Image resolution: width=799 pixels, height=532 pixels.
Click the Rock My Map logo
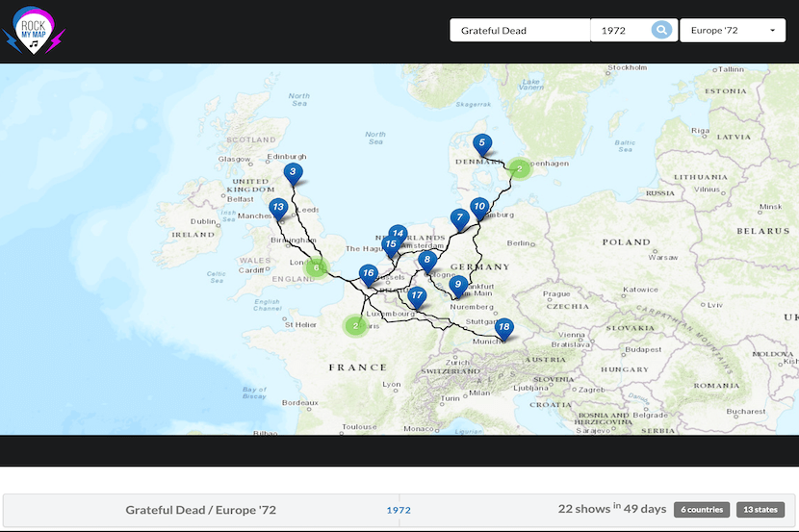(x=33, y=30)
